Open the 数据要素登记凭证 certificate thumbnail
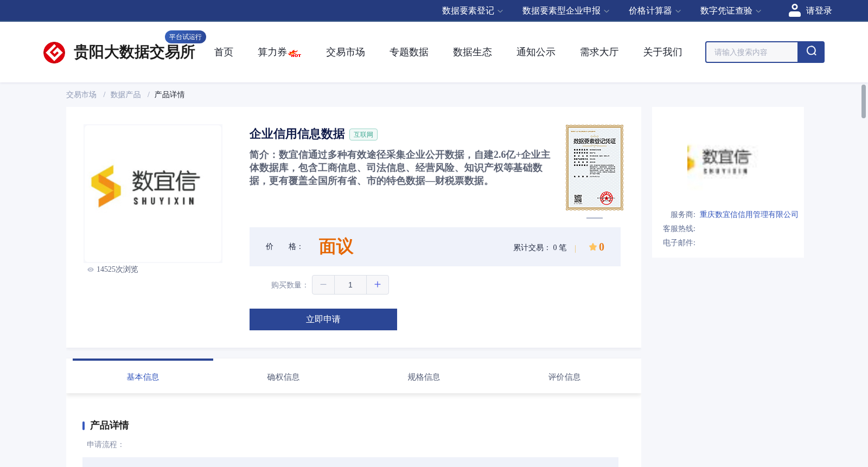868x467 pixels. coord(595,168)
